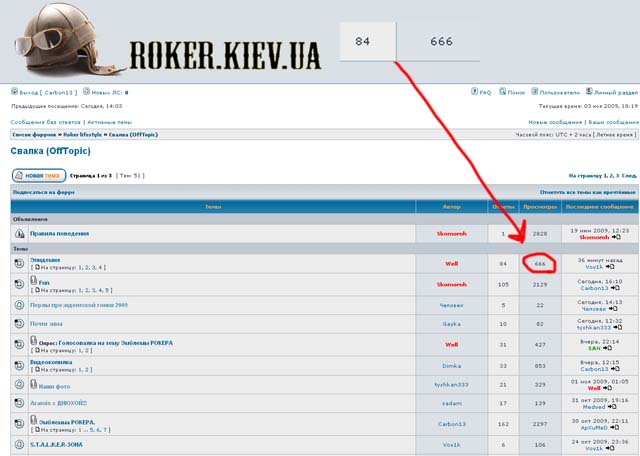Start a topic with Новая тема button
Viewport: 640px width, 456px height.
click(39, 176)
